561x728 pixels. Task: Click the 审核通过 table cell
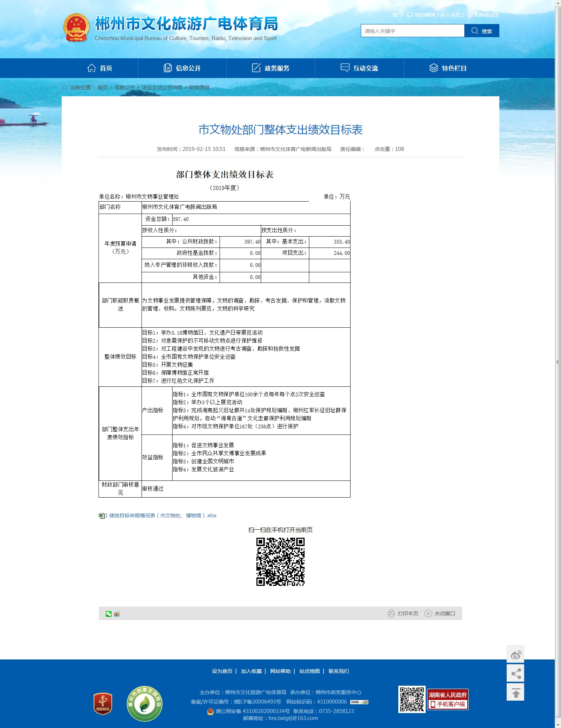[246, 488]
